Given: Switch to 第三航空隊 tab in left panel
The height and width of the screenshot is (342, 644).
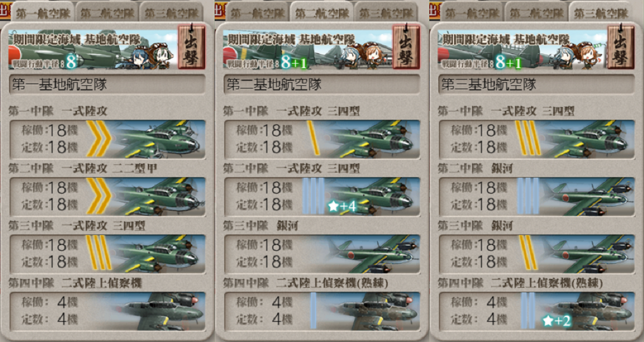Looking at the screenshot, I should [171, 12].
